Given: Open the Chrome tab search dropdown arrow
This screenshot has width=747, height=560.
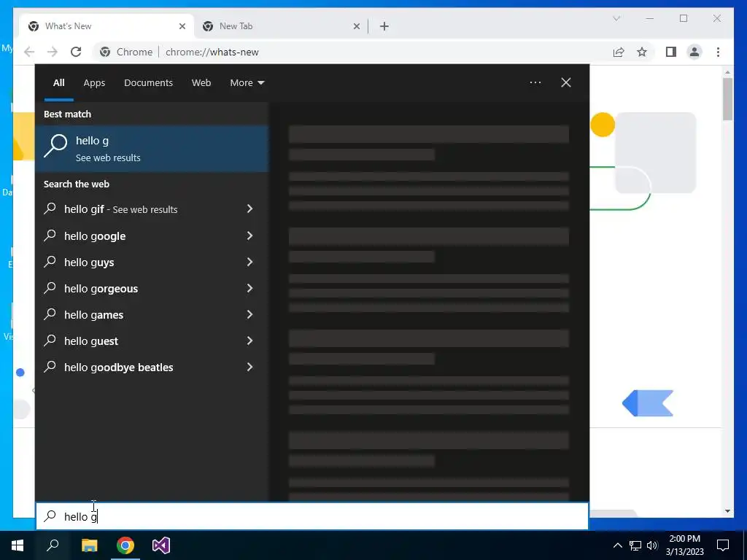Looking at the screenshot, I should coord(616,18).
